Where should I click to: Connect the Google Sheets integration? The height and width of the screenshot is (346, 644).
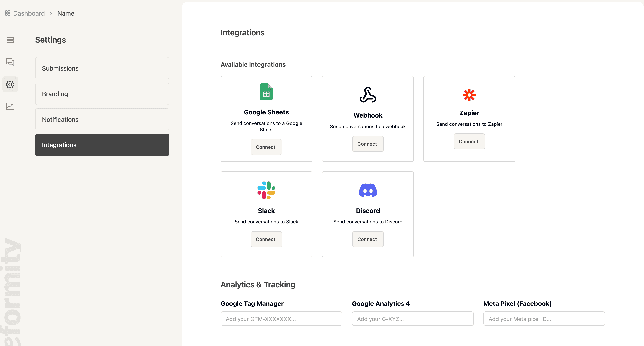(x=266, y=147)
